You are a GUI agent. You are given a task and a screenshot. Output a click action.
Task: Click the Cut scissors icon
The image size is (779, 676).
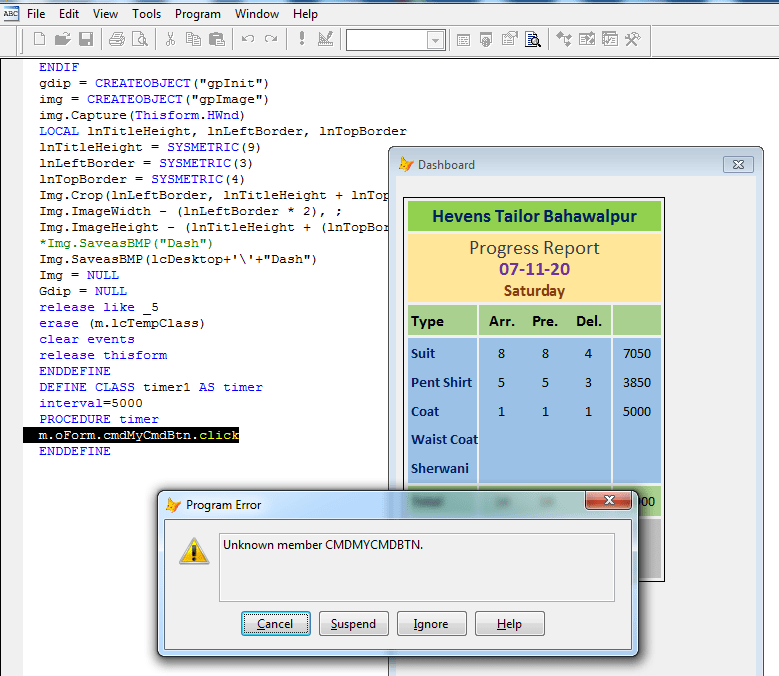coord(170,39)
